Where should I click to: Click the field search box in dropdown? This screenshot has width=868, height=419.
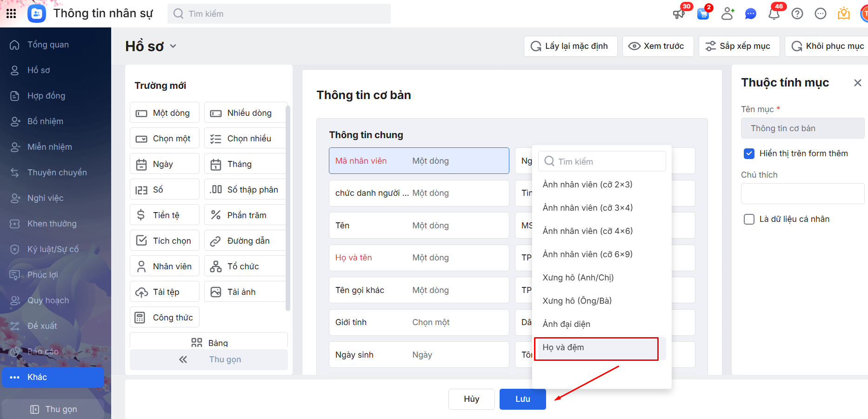602,161
